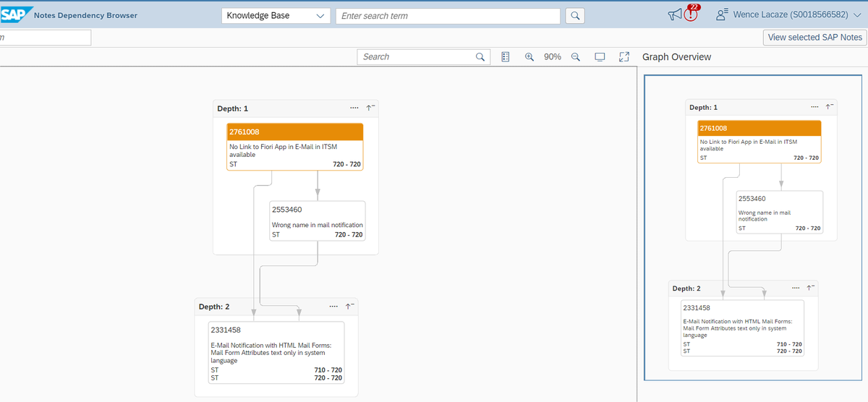Click Graph Overview title
Image resolution: width=868 pixels, height=402 pixels.
tap(676, 57)
